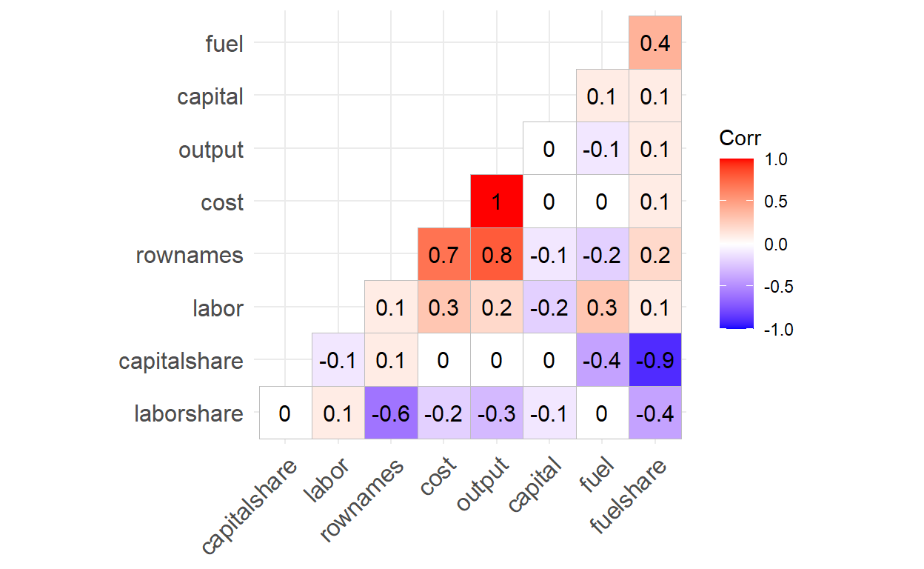Screen dimensions: 924x569
Task: Select the 0.4 cell in the fuel row
Action: (x=654, y=43)
